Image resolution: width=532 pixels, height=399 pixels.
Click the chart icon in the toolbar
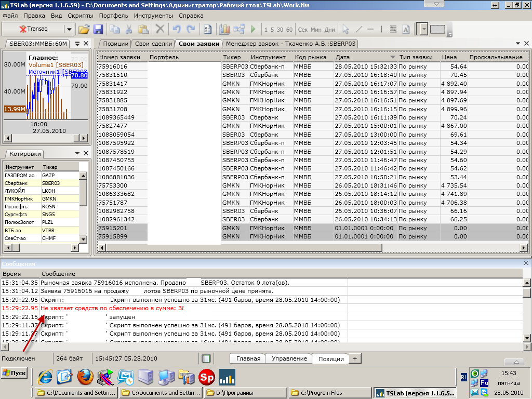tap(225, 29)
